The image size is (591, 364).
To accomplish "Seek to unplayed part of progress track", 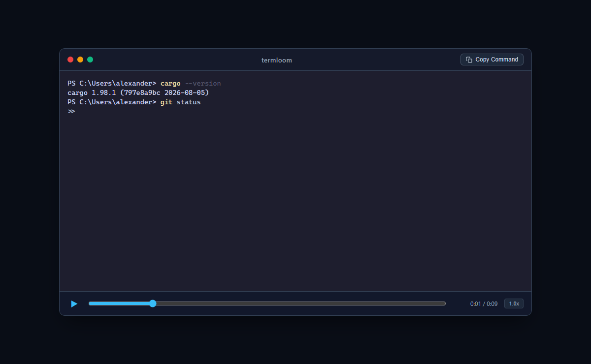I will point(300,303).
